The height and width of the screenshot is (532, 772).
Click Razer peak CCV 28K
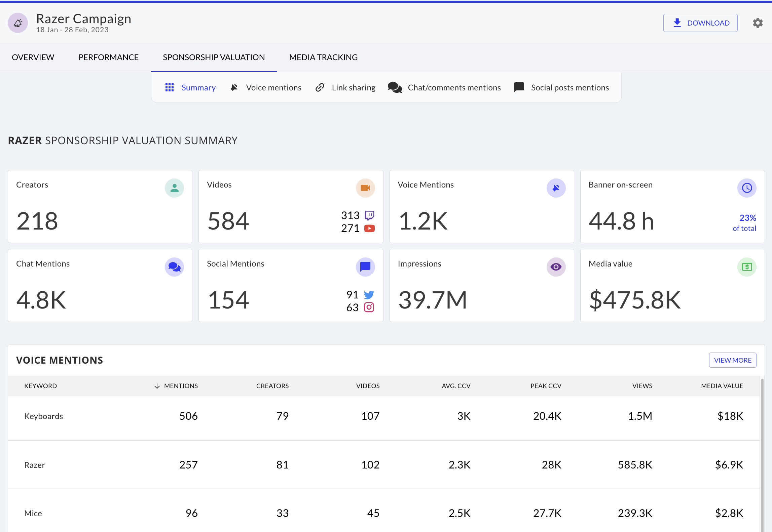point(552,465)
